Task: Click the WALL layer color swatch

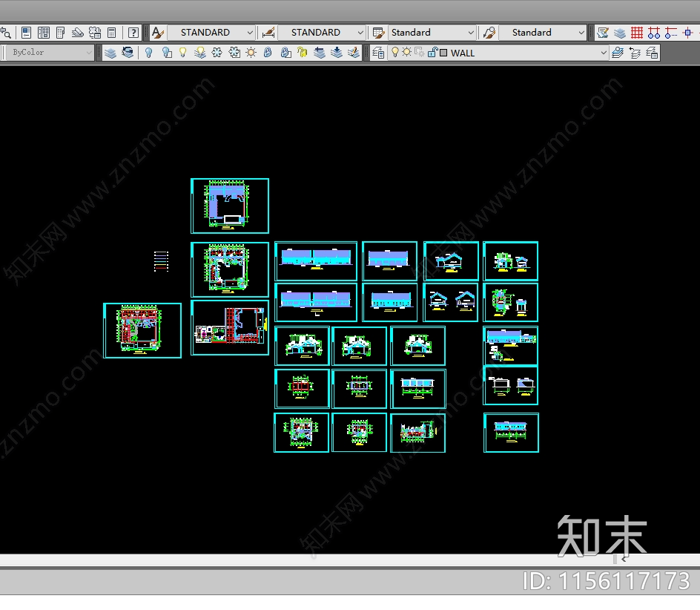Action: click(443, 53)
